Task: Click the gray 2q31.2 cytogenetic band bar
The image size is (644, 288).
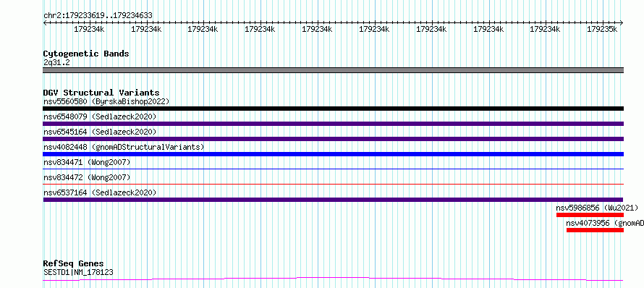Action: pos(333,70)
